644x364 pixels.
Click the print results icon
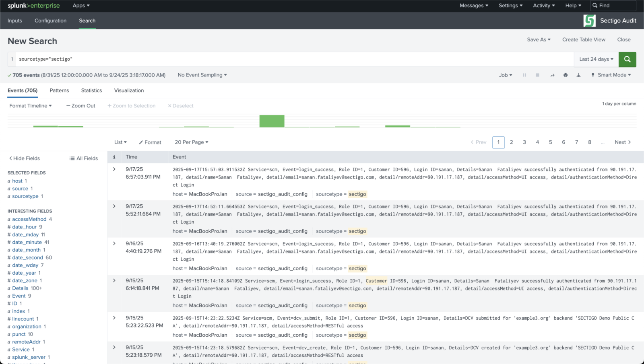(x=566, y=75)
